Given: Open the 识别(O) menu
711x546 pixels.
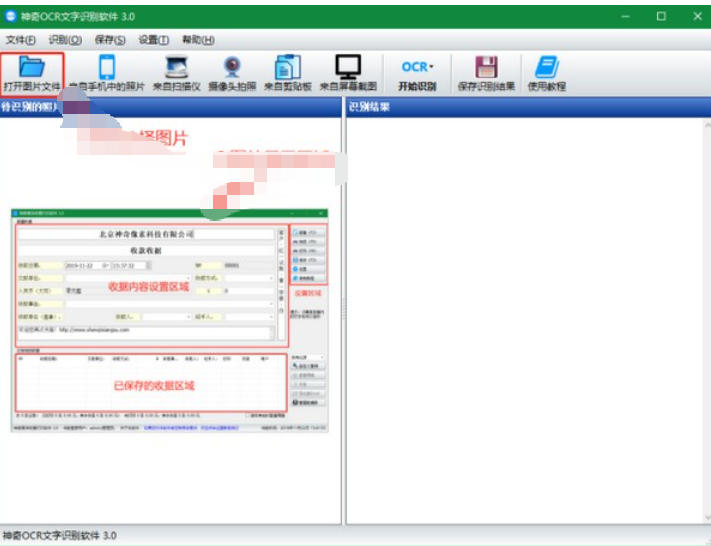Looking at the screenshot, I should [x=65, y=40].
